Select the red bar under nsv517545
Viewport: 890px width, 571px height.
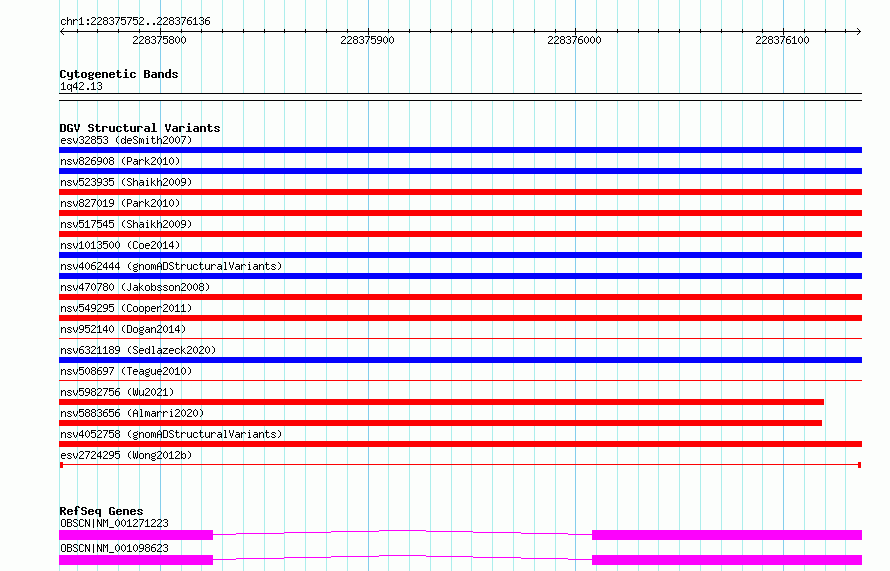(x=460, y=234)
